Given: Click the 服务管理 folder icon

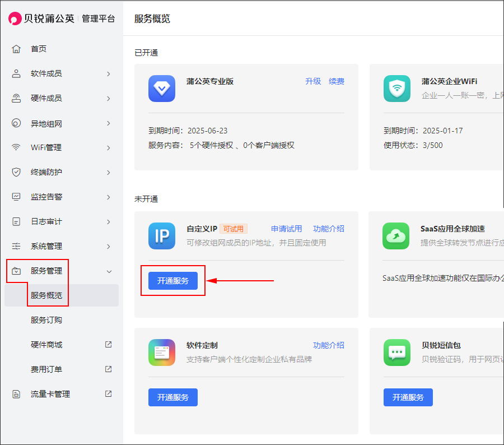Looking at the screenshot, I should [x=16, y=271].
